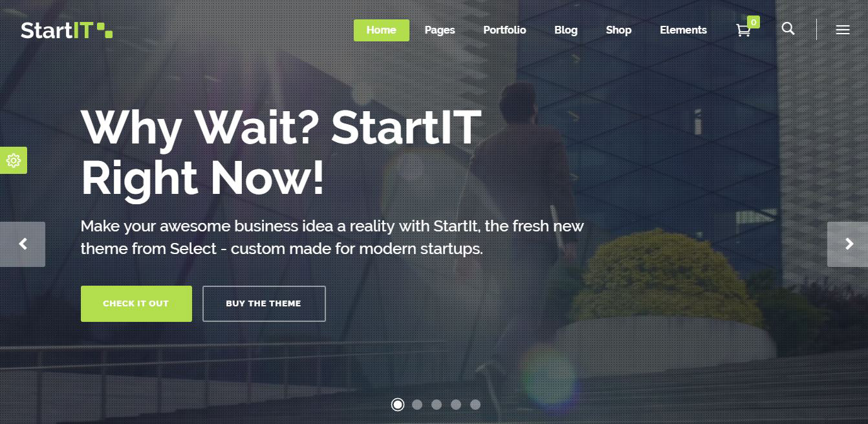Click the BUY THE THEME button
The width and height of the screenshot is (868, 424).
coord(264,304)
